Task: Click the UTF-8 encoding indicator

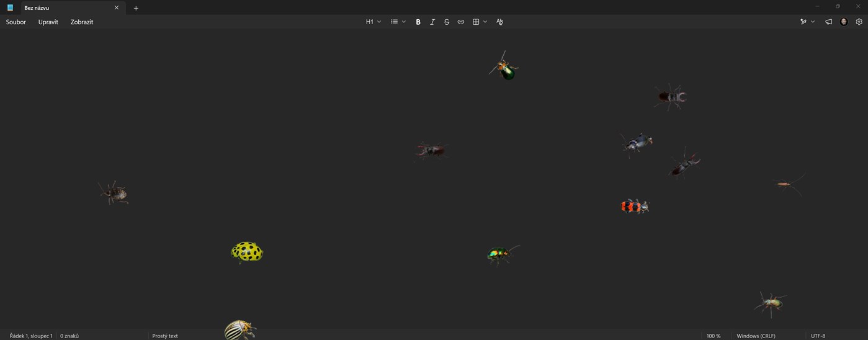Action: 818,336
